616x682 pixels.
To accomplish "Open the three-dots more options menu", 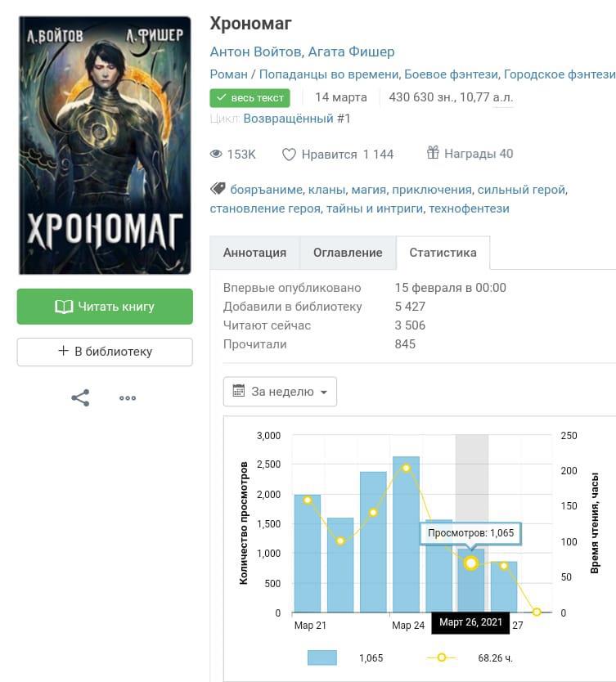I will 128,398.
